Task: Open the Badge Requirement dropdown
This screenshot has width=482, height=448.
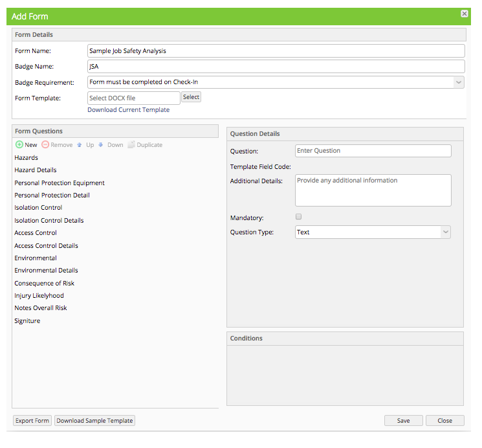Action: point(458,82)
